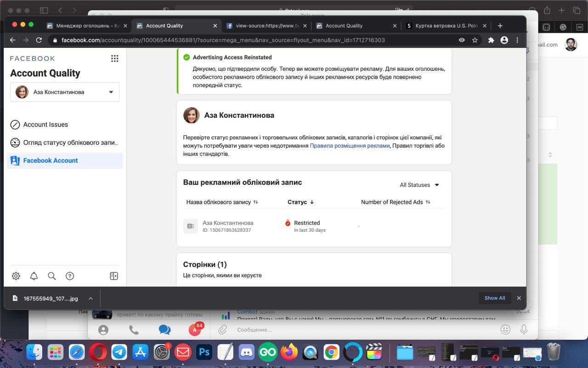
Task: Open Telegram calls phone icon
Action: coord(134,330)
